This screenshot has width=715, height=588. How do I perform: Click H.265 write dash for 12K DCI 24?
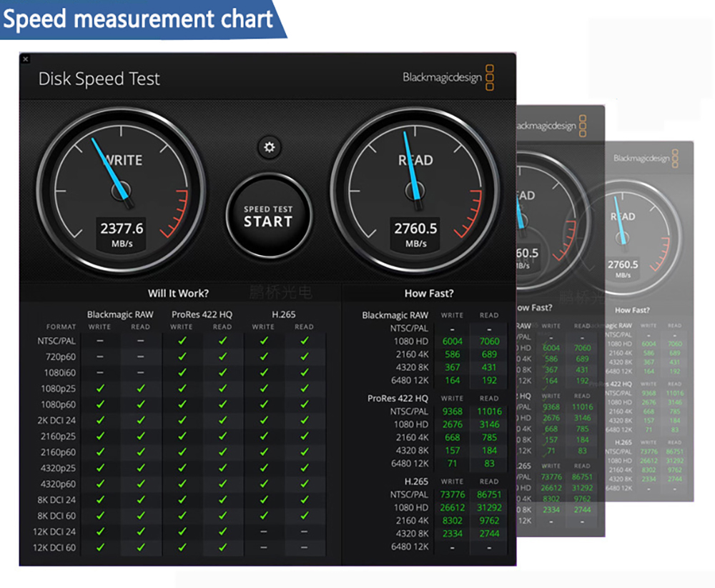click(264, 532)
